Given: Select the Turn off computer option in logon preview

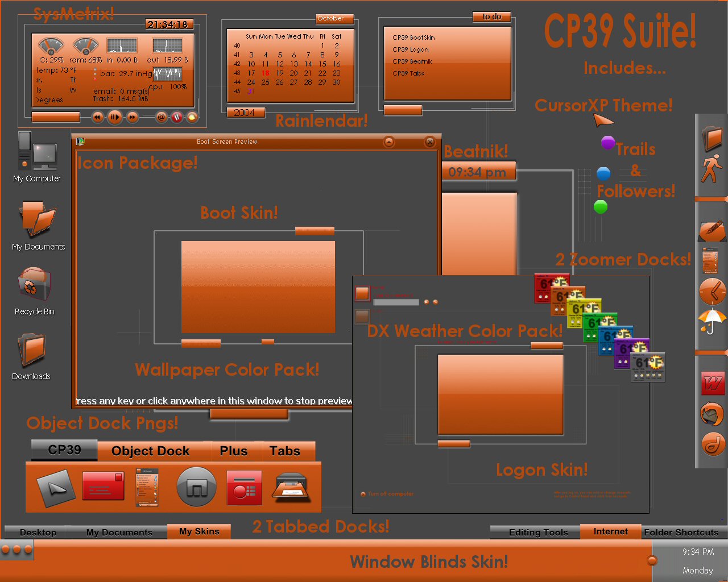Looking at the screenshot, I should point(387,494).
